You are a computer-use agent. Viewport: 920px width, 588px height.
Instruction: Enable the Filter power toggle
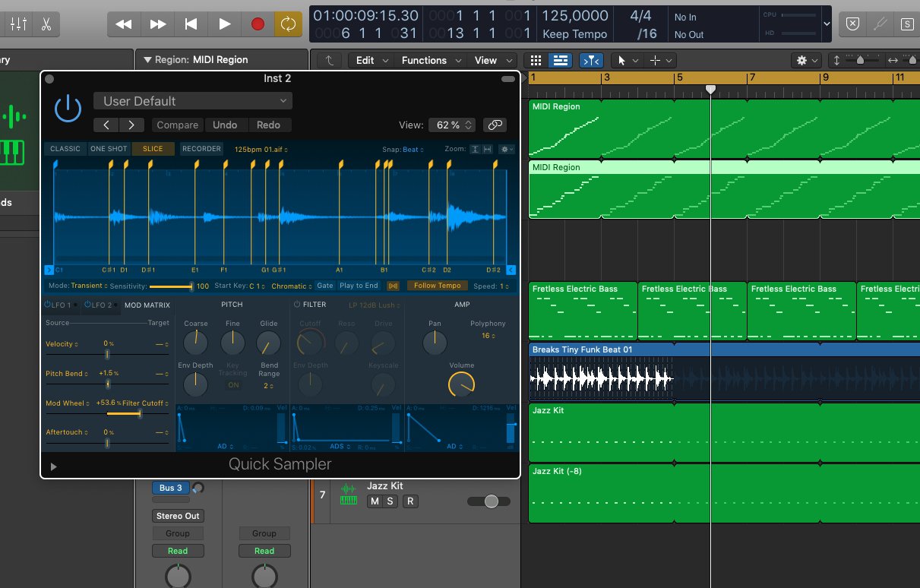pyautogui.click(x=297, y=305)
